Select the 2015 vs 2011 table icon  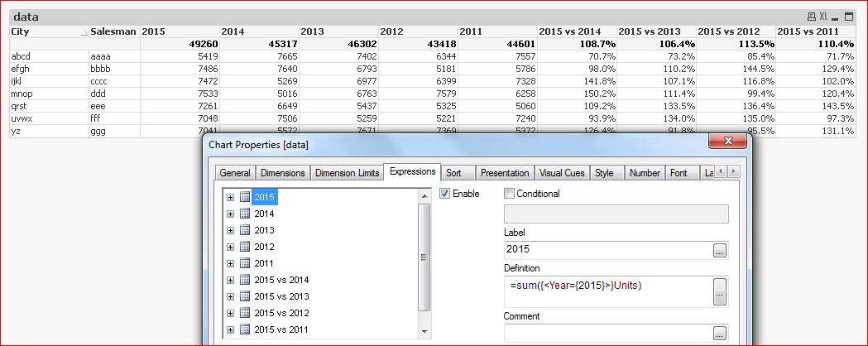click(x=245, y=330)
